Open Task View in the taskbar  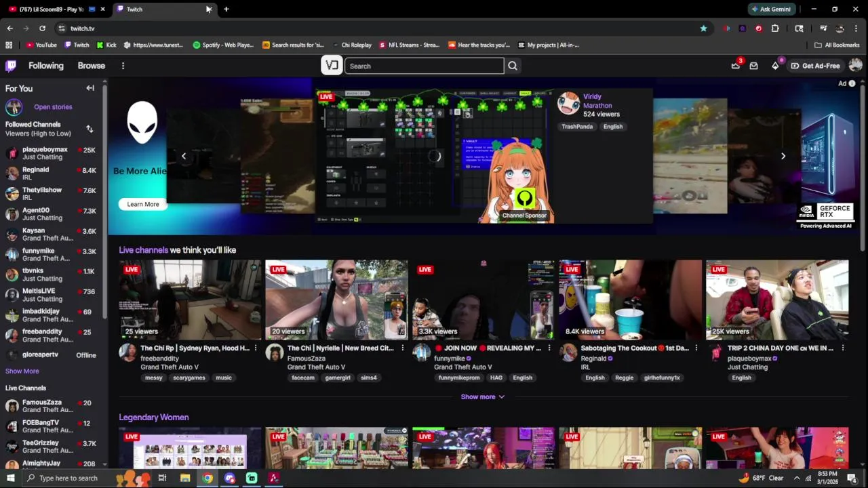pyautogui.click(x=162, y=478)
